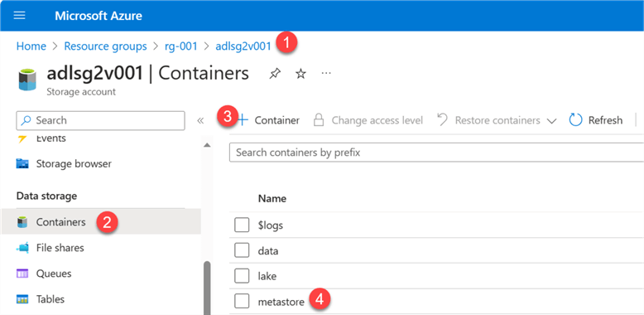The image size is (644, 315).
Task: Open Resource groups breadcrumb link
Action: click(106, 46)
